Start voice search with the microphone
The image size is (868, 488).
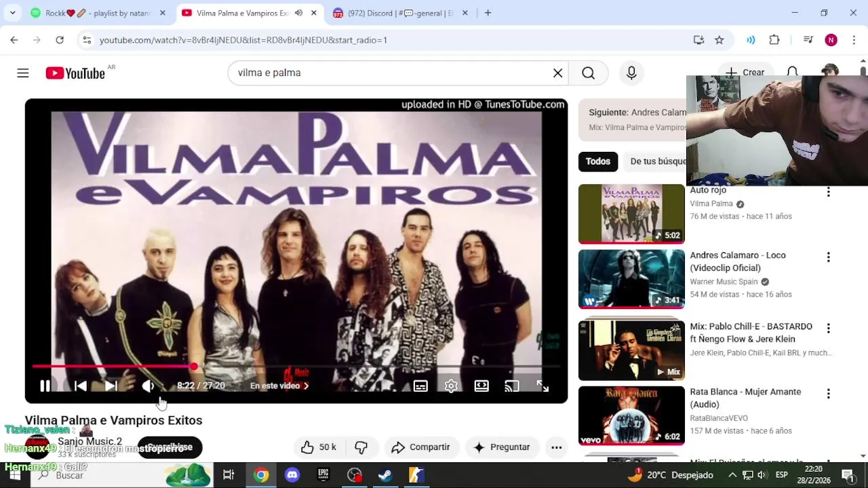click(631, 73)
